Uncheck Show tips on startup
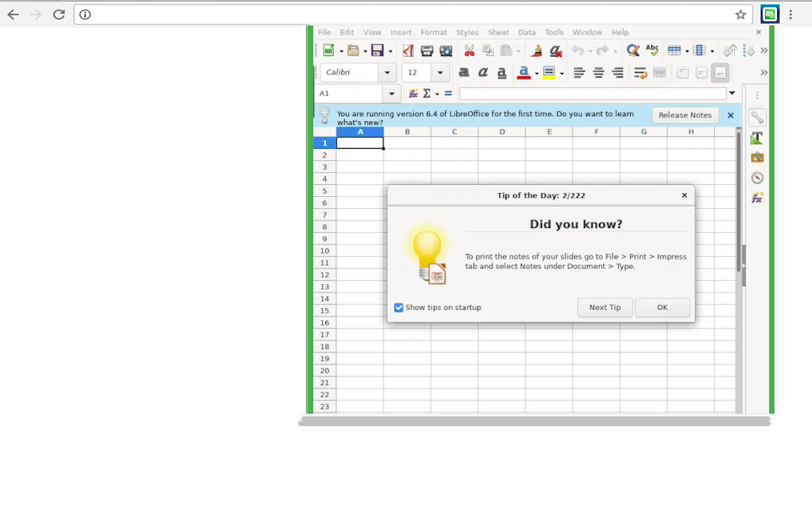 pyautogui.click(x=398, y=307)
